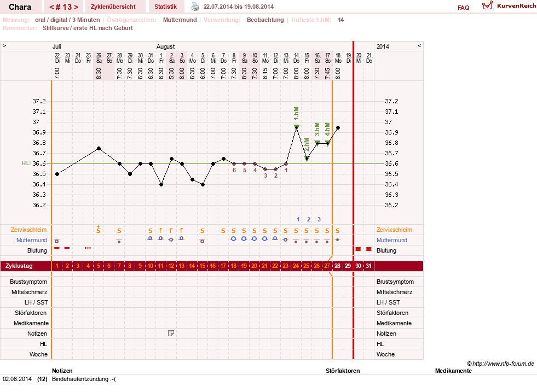Viewport: 537px width, 392px height.
Task: Click the cervix symbol on August 18
Action: (338, 240)
